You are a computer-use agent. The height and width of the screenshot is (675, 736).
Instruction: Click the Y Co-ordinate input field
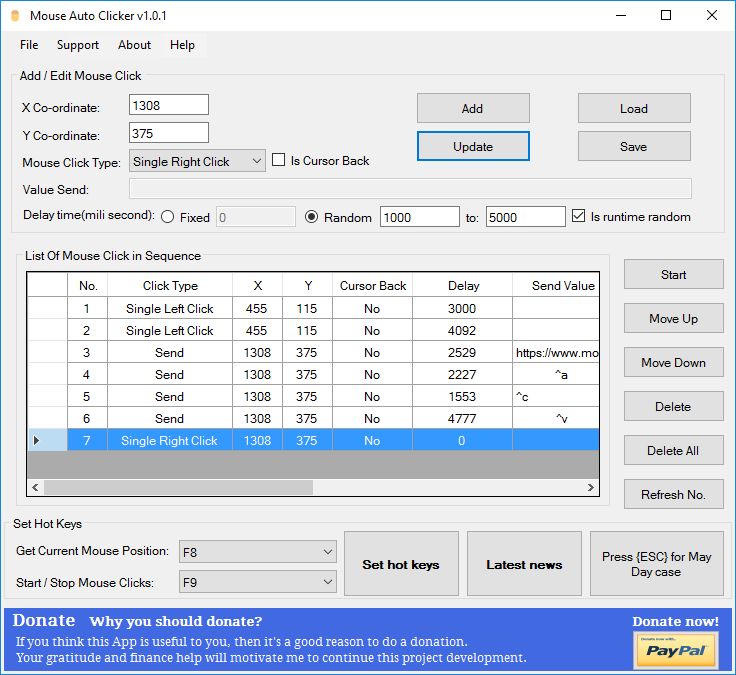169,133
